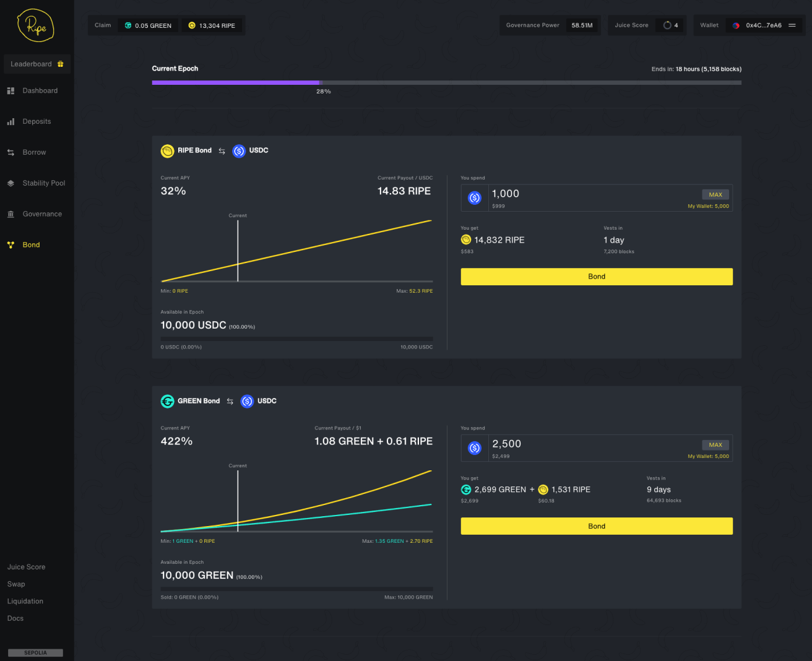
Task: Click the 9 days vesting value
Action: pos(659,490)
